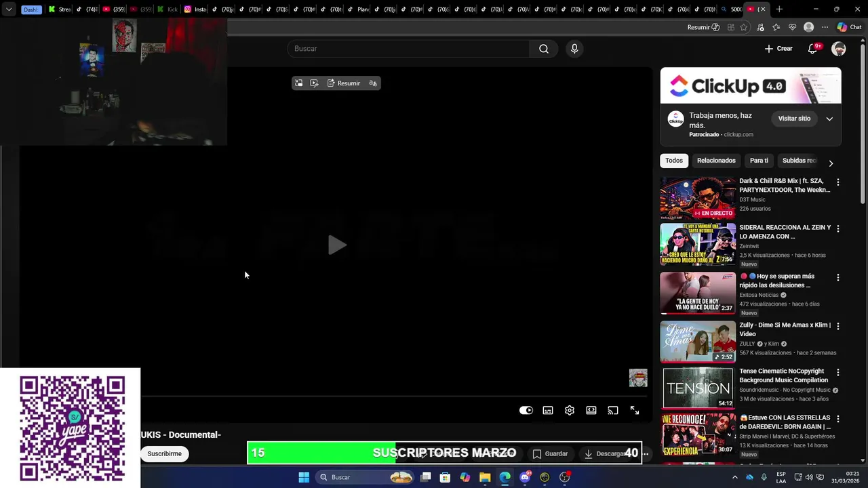
Task: Open options for Zully Dime Si Me Amas
Action: (x=837, y=326)
